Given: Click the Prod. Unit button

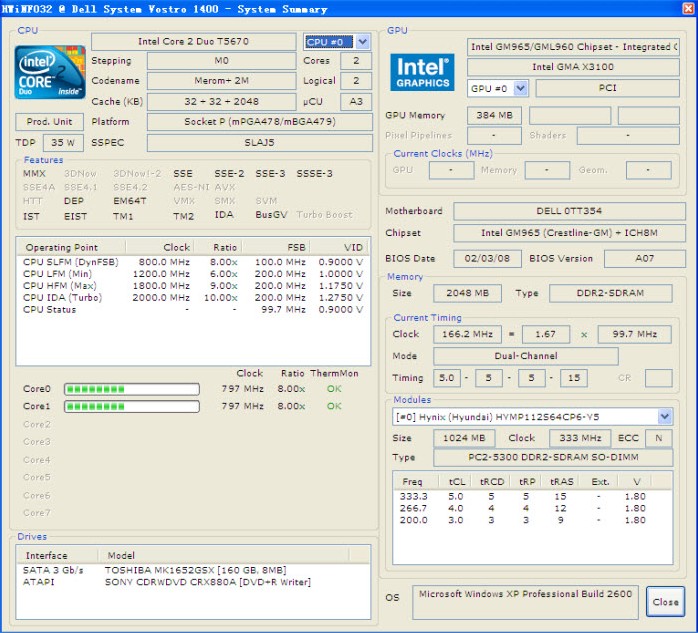Looking at the screenshot, I should pyautogui.click(x=49, y=122).
